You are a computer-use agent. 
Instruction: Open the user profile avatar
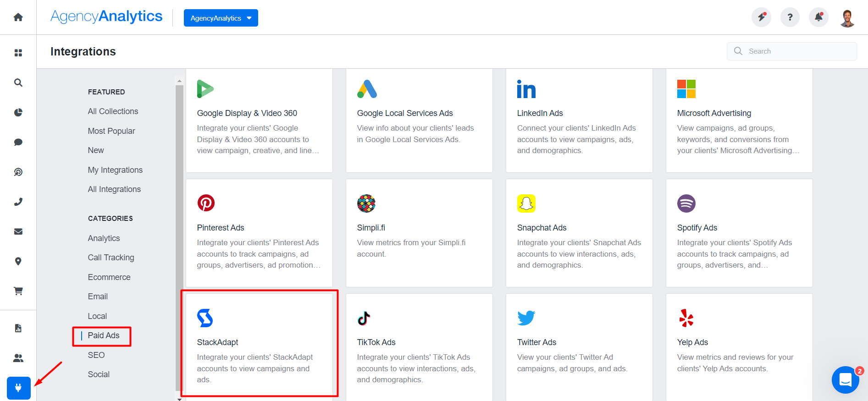point(847,18)
